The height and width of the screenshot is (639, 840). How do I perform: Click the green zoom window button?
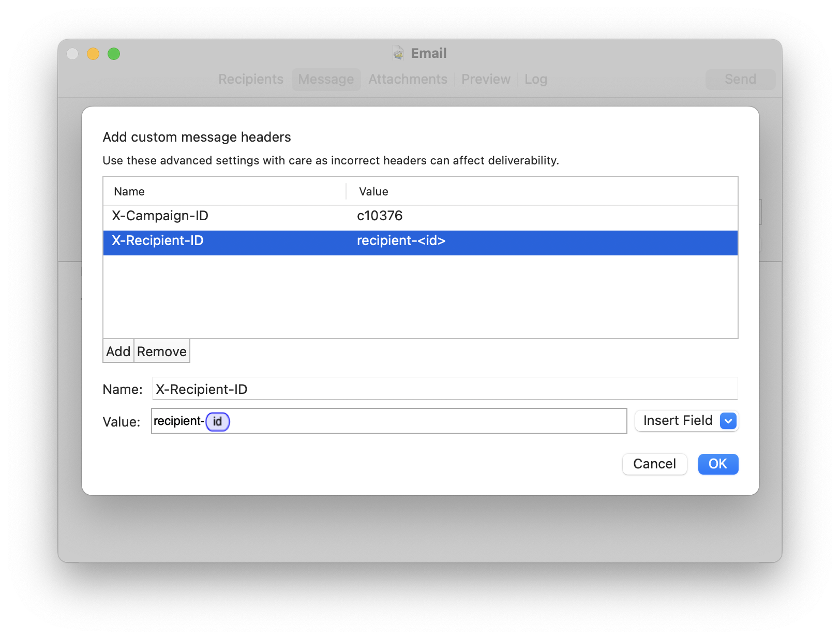tap(114, 54)
